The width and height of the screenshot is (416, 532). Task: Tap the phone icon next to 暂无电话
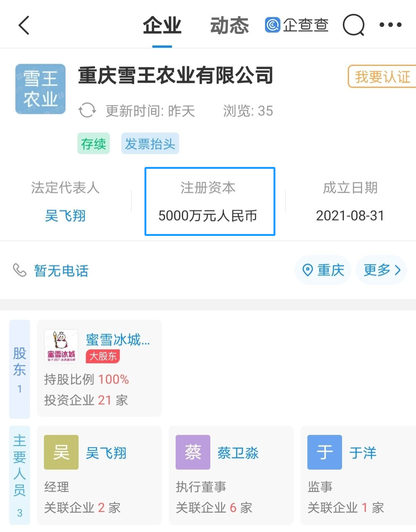pyautogui.click(x=19, y=270)
